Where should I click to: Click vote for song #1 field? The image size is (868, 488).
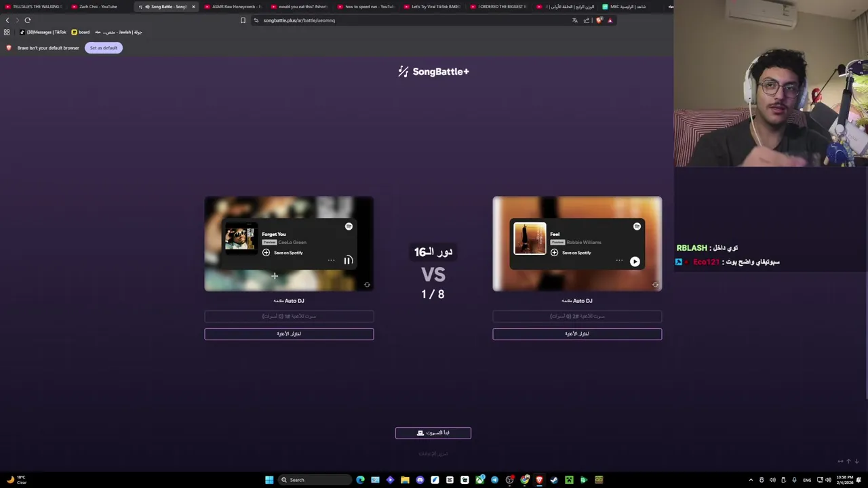(289, 317)
